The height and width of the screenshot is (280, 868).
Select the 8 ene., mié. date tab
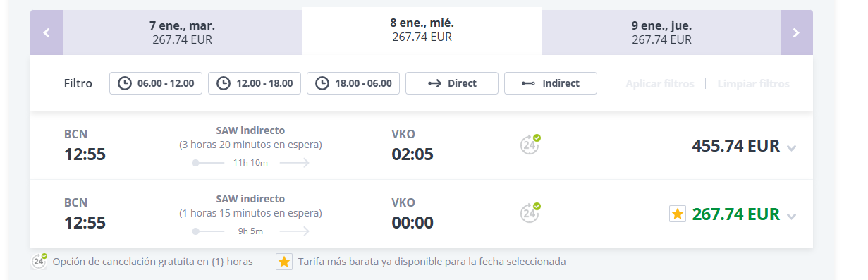click(422, 30)
